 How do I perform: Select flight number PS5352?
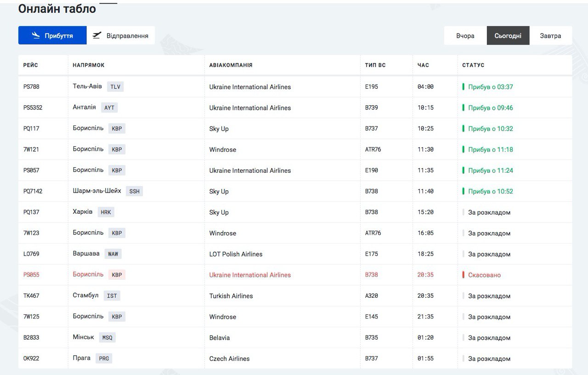point(33,108)
